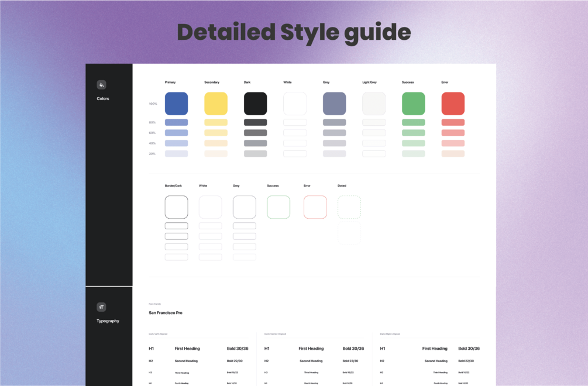588x386 pixels.
Task: Pick the Light Grey 100% swatch
Action: pos(374,104)
